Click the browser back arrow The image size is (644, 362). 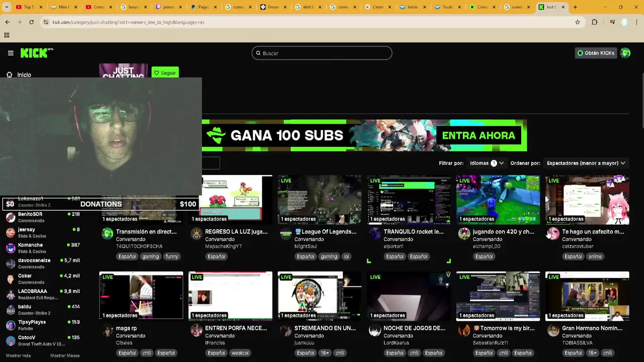(7, 22)
